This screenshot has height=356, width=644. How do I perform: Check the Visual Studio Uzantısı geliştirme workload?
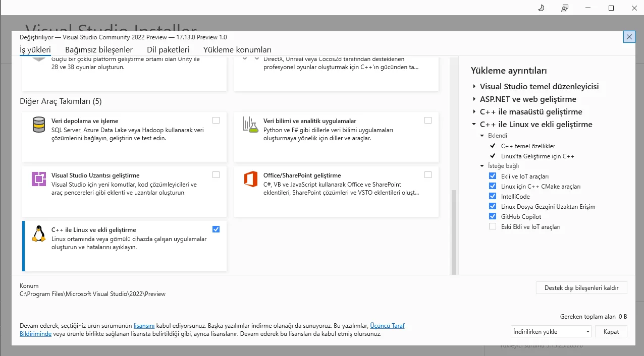click(216, 174)
